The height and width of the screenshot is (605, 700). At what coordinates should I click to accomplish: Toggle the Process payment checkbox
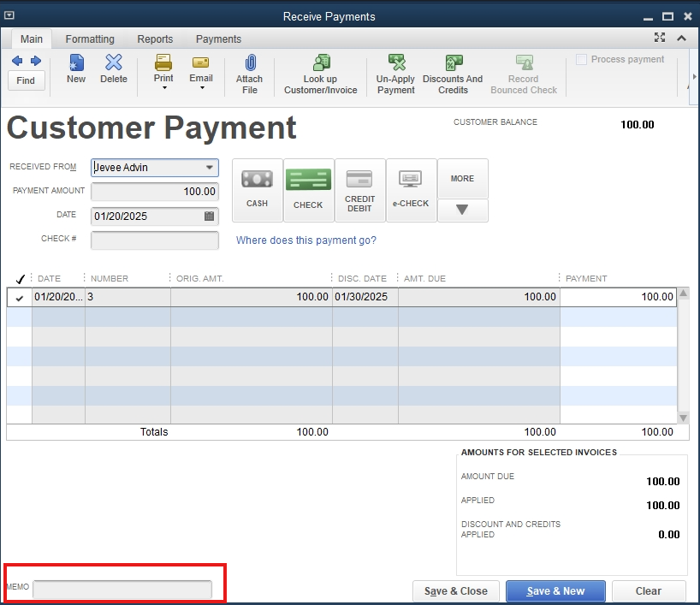(582, 60)
